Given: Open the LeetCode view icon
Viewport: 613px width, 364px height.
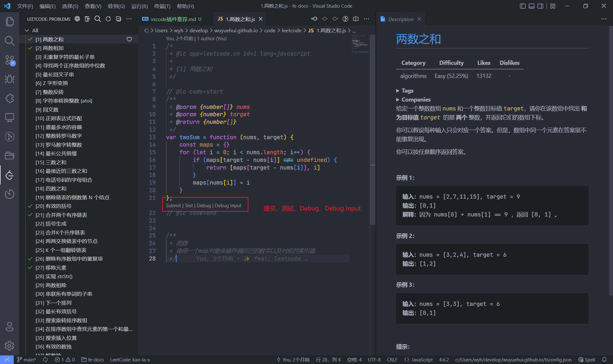Looking at the screenshot, I should pyautogui.click(x=10, y=175).
